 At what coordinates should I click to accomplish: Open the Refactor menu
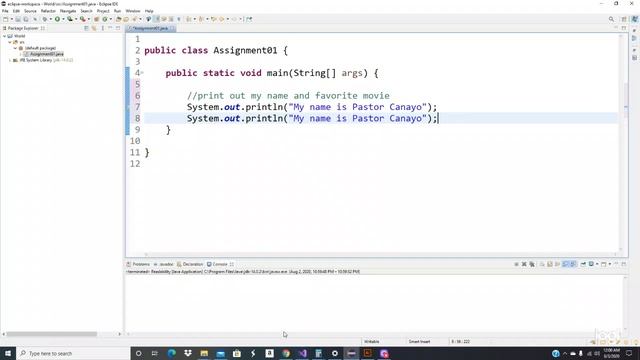[48, 11]
